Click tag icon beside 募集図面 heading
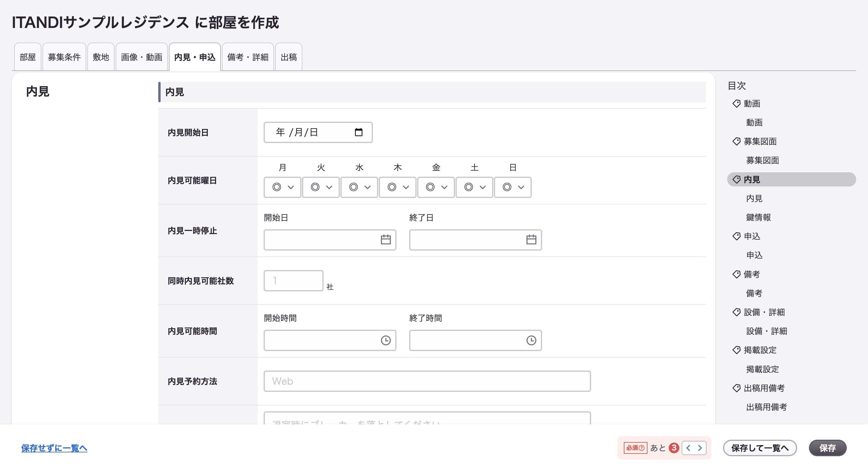 [x=736, y=141]
